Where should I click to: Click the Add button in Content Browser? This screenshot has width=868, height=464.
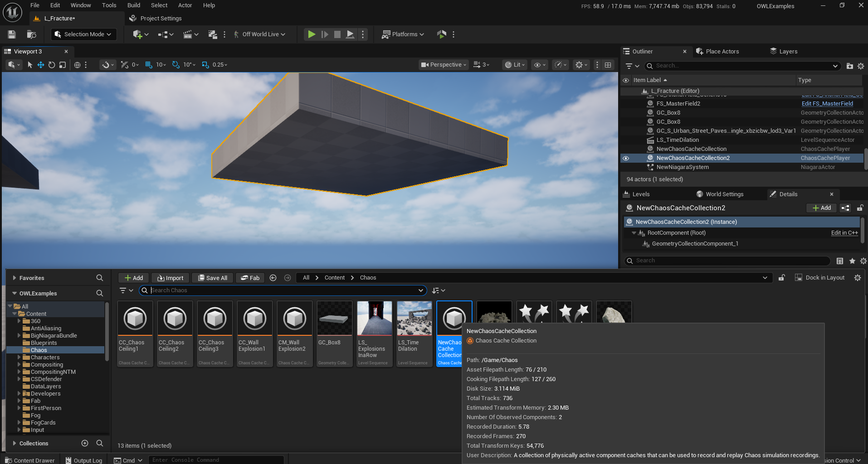click(133, 278)
